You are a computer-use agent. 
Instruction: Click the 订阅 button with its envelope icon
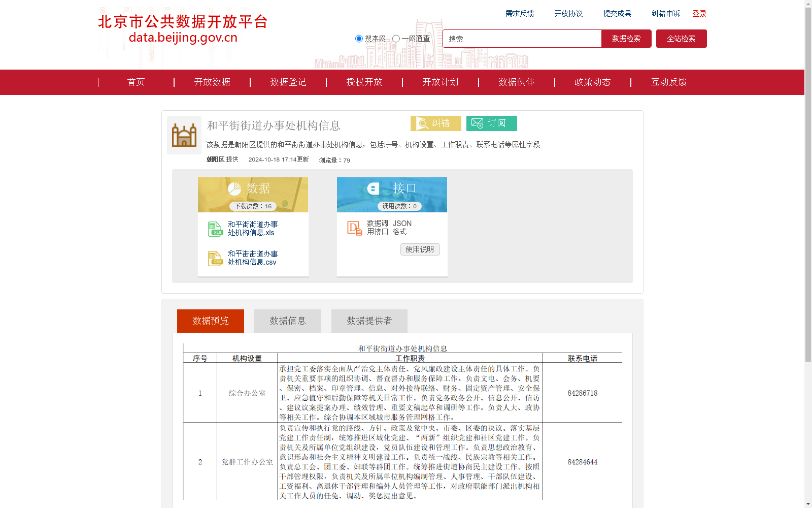point(491,123)
